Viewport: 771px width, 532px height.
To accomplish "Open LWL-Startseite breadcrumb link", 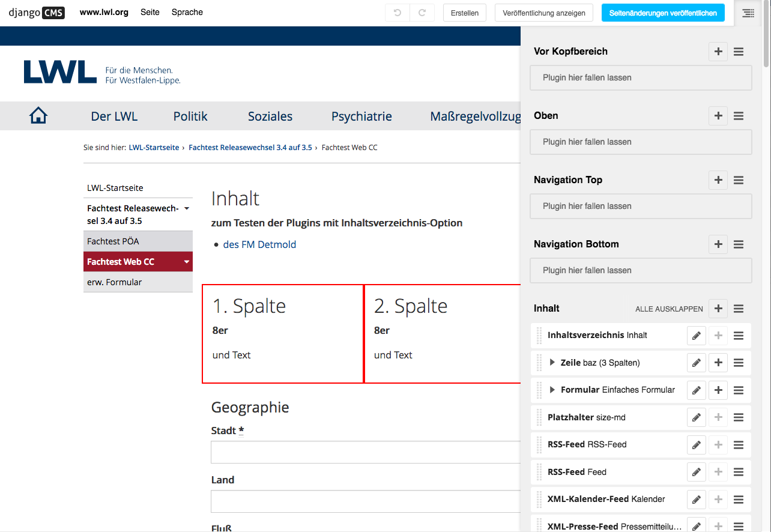I will (x=154, y=147).
